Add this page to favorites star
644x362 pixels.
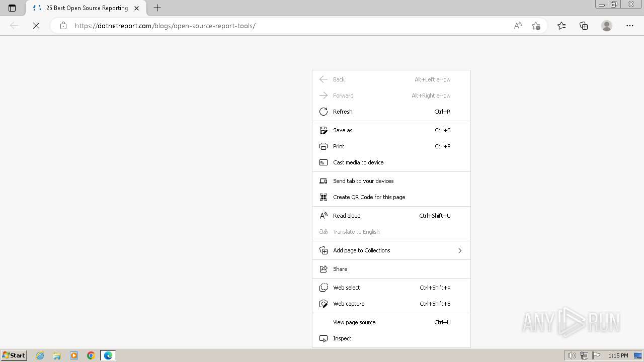pos(536,26)
